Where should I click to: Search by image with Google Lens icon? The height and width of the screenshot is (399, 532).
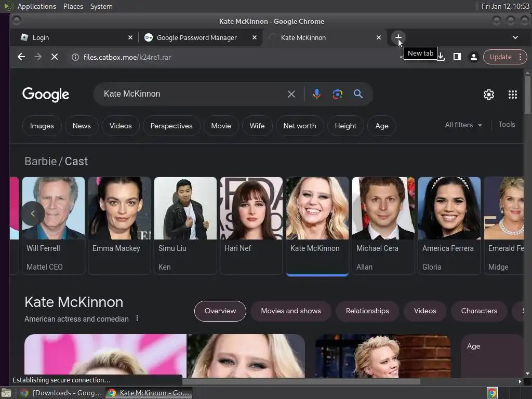tap(337, 94)
